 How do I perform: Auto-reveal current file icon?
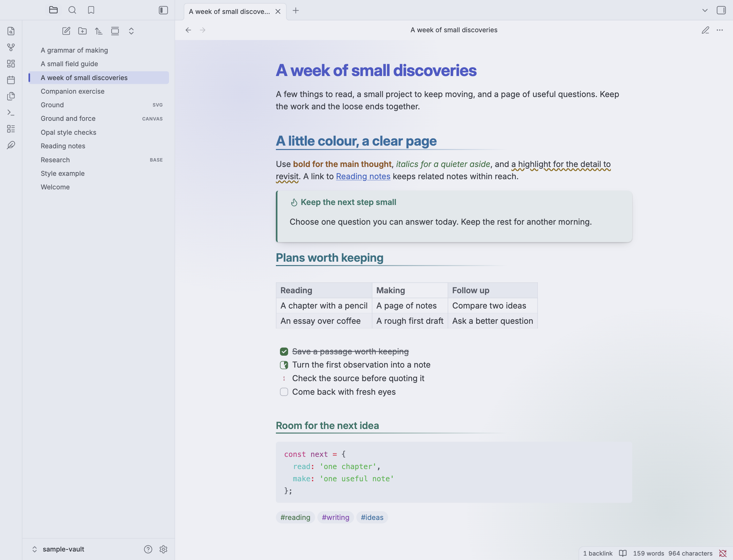coord(115,31)
